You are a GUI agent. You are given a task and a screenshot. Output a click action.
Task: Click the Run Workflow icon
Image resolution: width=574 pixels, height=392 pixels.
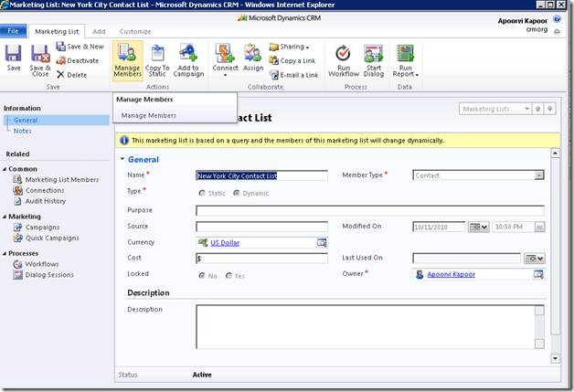(344, 55)
